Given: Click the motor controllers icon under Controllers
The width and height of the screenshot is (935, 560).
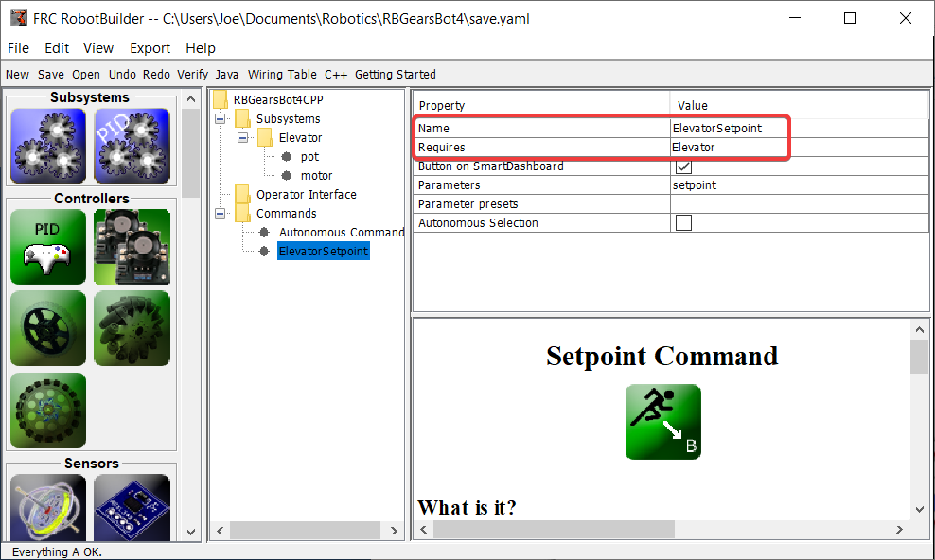Looking at the screenshot, I should [132, 246].
